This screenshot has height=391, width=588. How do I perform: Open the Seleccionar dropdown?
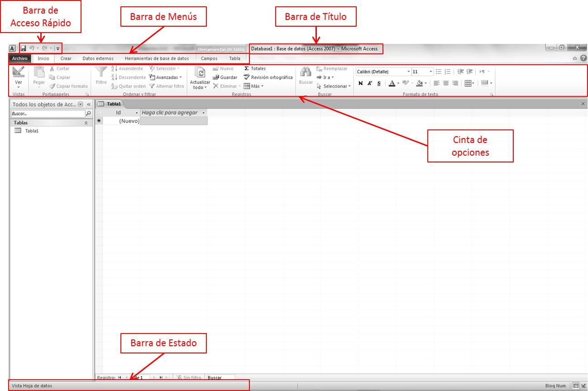334,86
